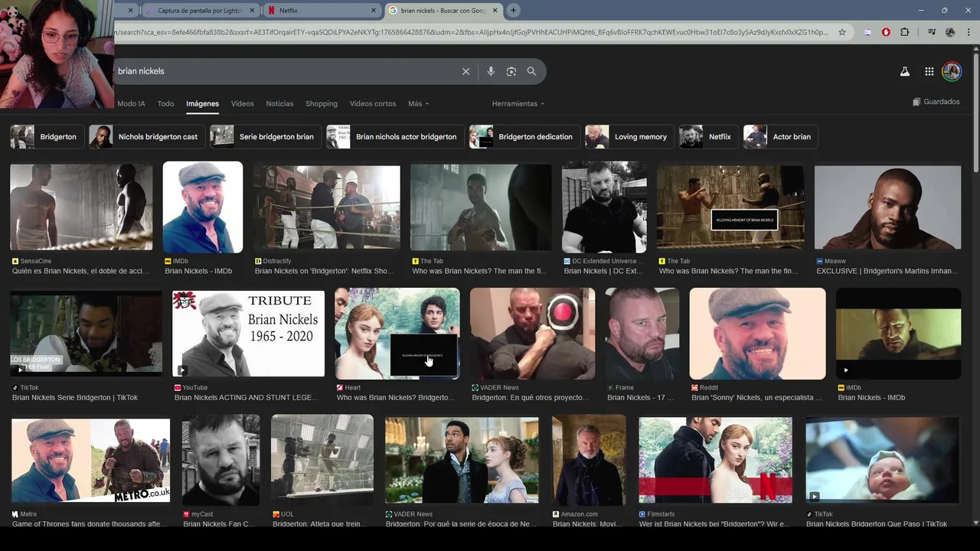Open the SensaCine boxers image result
The width and height of the screenshot is (980, 551).
pos(81,207)
